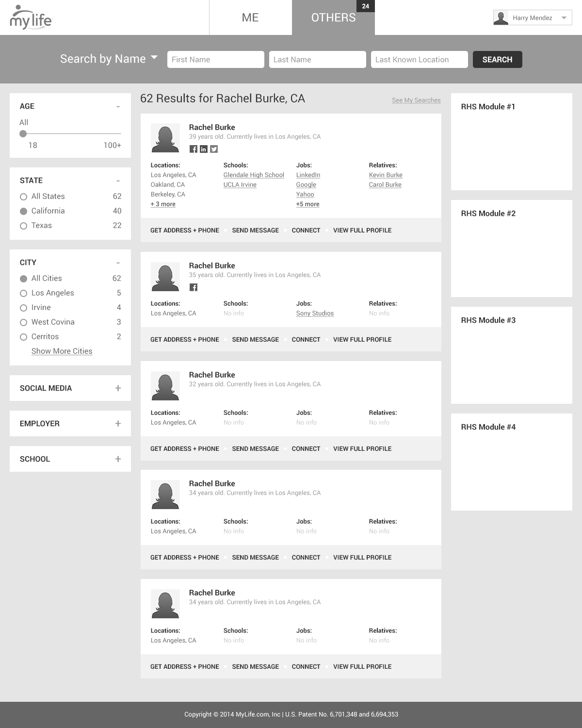Viewport: 582px width, 728px height.
Task: Select Cerritos city filter
Action: click(x=23, y=337)
